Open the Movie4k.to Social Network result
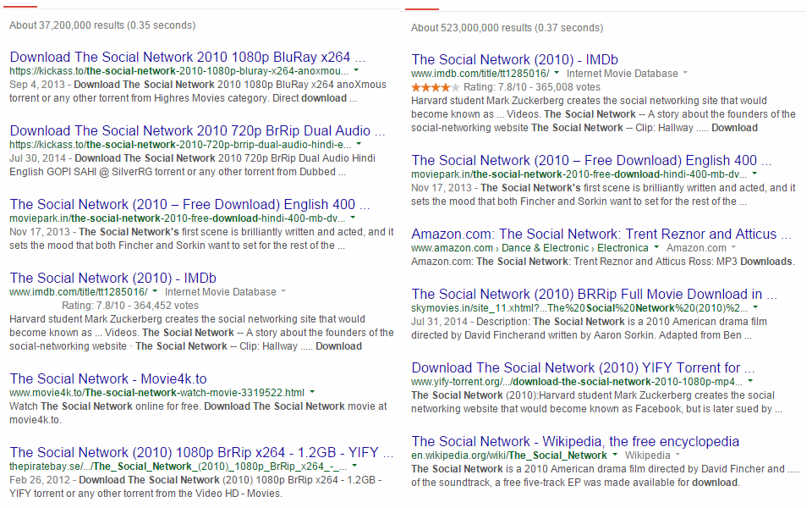The width and height of the screenshot is (812, 508). pyautogui.click(x=108, y=378)
